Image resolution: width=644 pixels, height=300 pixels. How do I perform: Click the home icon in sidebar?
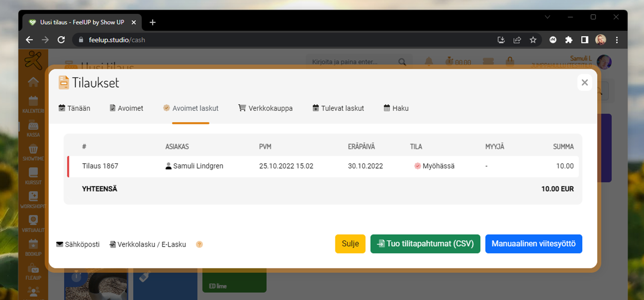(x=33, y=82)
